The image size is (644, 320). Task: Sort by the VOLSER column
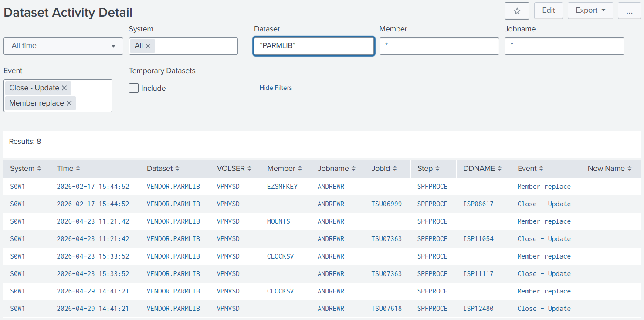[235, 169]
